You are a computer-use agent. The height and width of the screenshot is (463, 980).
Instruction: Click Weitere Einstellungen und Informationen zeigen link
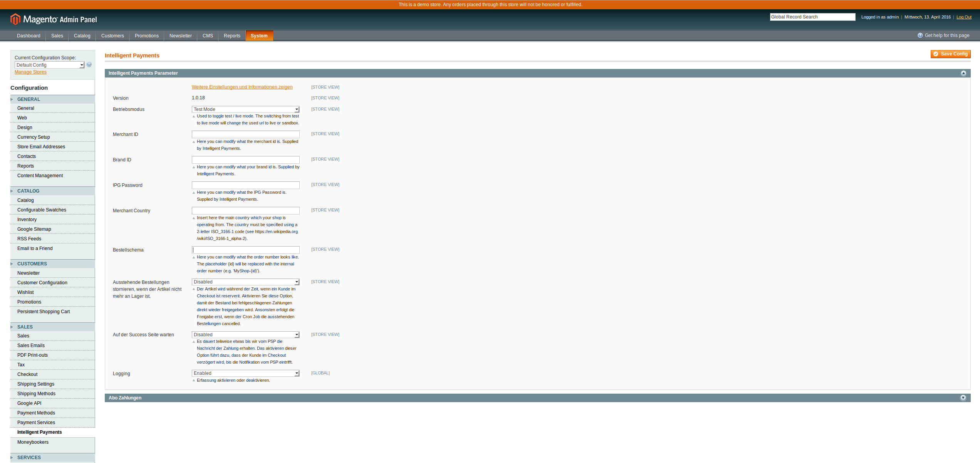tap(242, 87)
